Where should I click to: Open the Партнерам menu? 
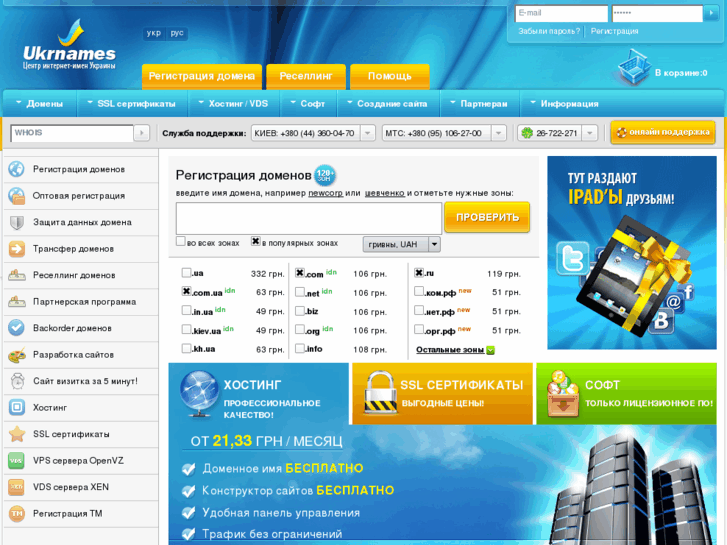pyautogui.click(x=479, y=103)
